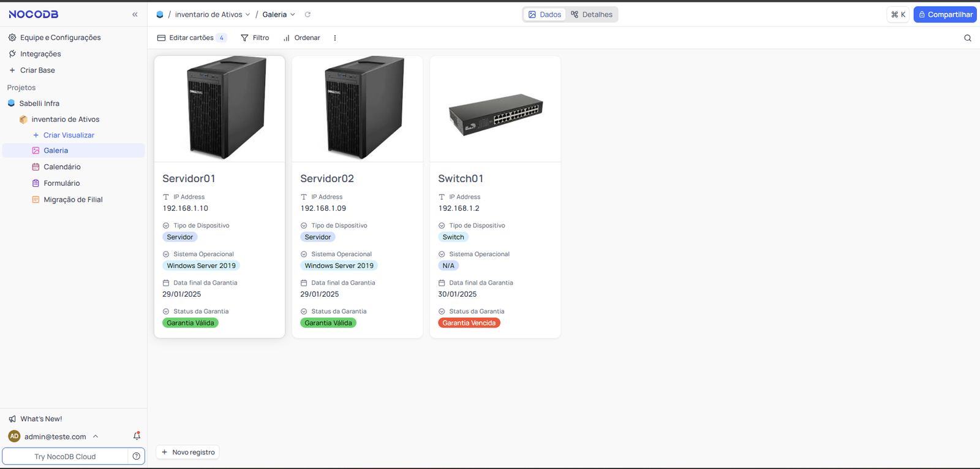Click the Switch01 device image
Image resolution: width=980 pixels, height=469 pixels.
point(495,115)
